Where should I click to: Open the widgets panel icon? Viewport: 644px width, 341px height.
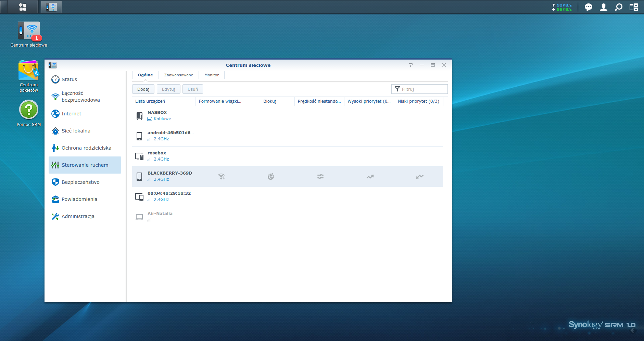tap(633, 7)
